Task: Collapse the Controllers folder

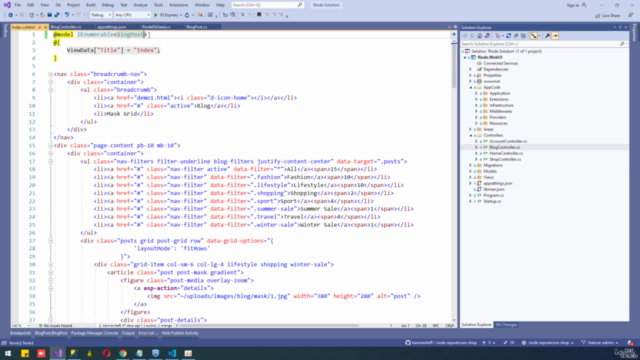Action: [470, 135]
